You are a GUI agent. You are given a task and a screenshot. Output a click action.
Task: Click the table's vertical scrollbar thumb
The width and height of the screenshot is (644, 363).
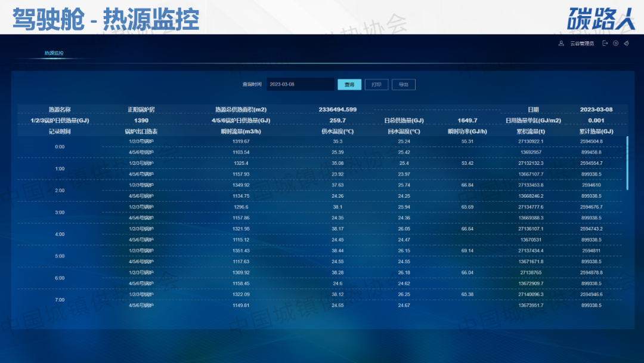(627, 163)
